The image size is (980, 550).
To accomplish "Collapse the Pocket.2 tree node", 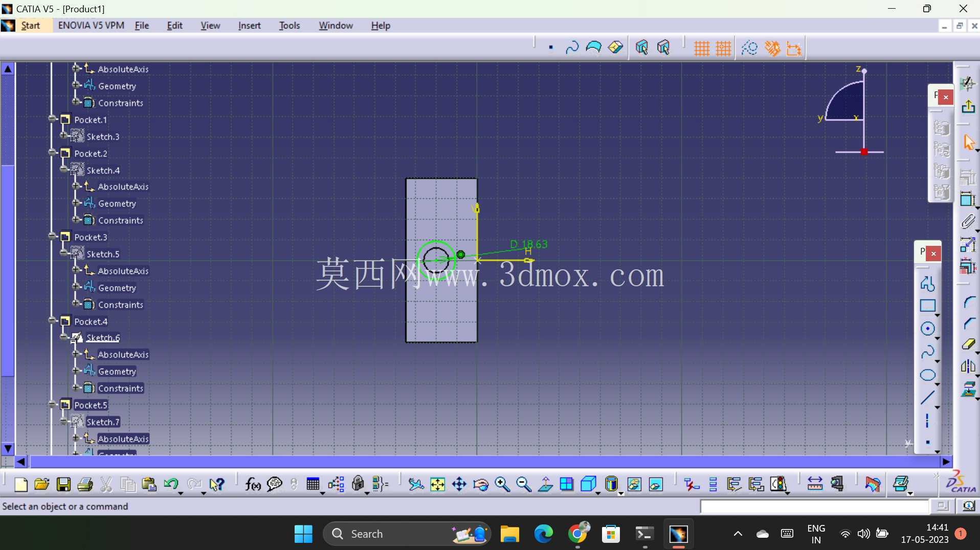I will (52, 152).
